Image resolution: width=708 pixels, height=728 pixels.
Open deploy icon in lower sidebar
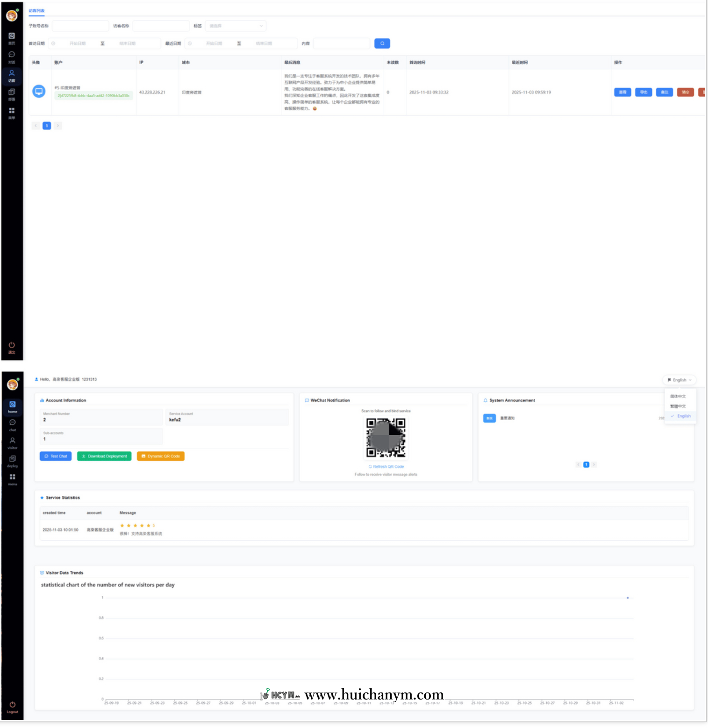click(12, 461)
